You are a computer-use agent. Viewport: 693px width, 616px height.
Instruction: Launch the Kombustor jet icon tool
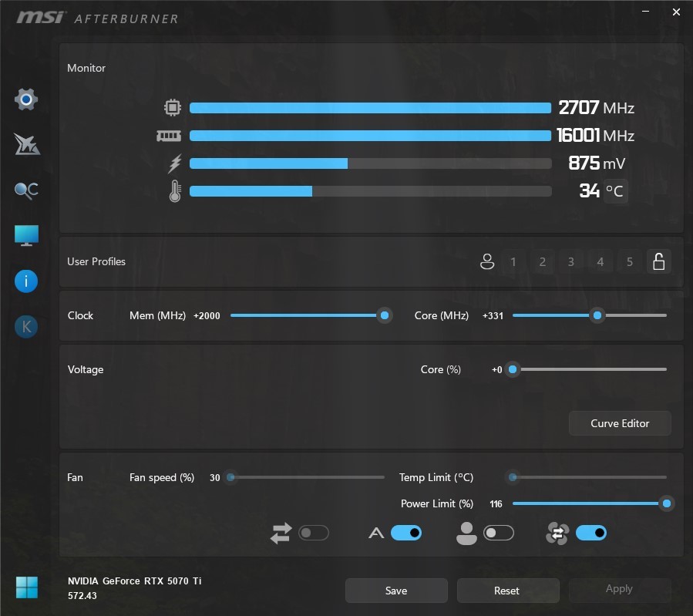pyautogui.click(x=26, y=144)
